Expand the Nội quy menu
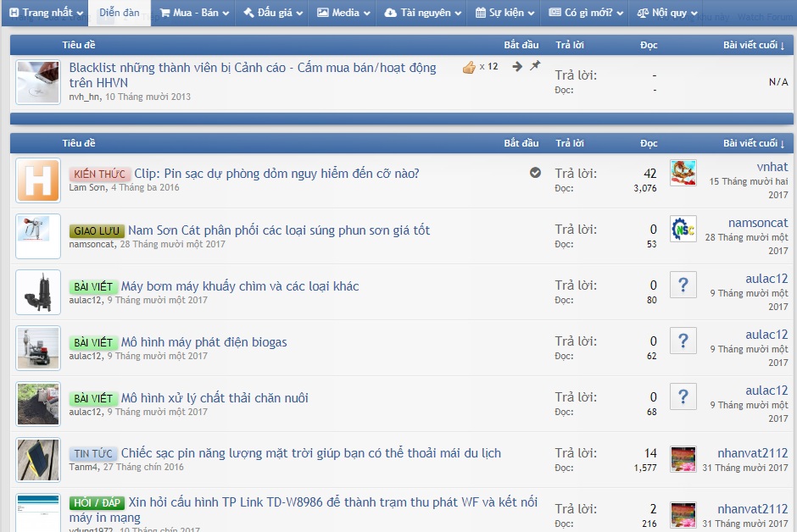This screenshot has height=532, width=797. tap(668, 13)
